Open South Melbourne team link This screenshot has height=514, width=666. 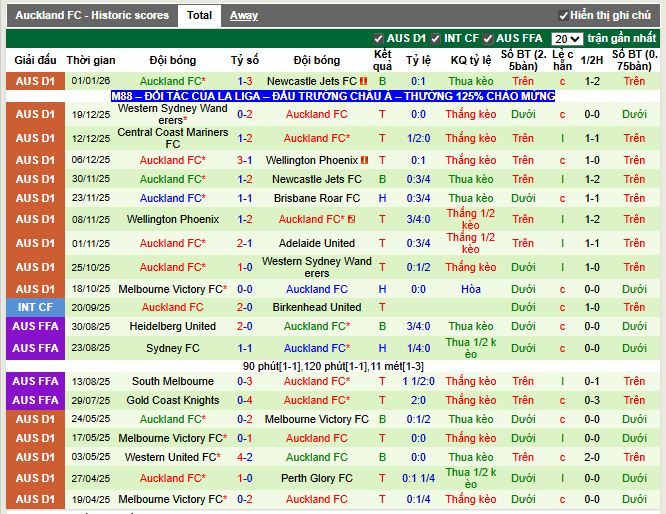coord(172,381)
